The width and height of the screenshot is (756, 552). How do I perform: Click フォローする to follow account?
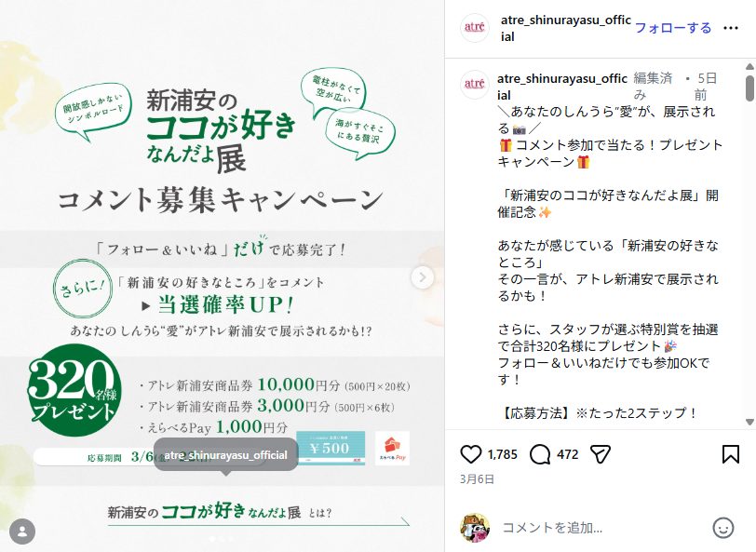pyautogui.click(x=673, y=28)
